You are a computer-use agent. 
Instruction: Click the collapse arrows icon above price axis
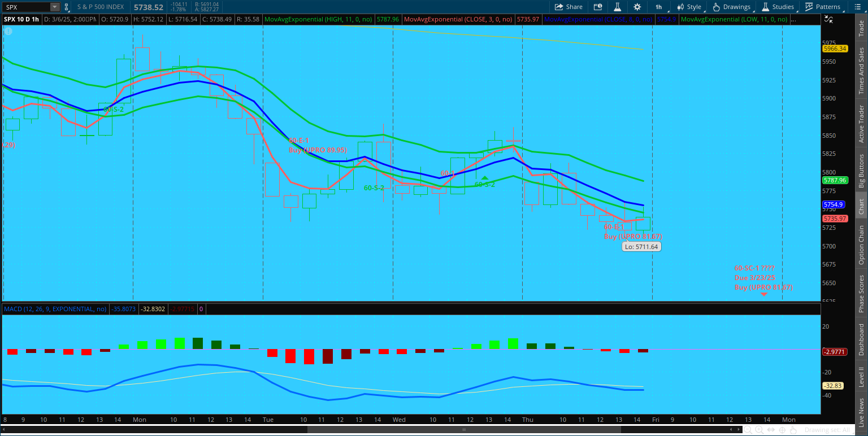[828, 19]
